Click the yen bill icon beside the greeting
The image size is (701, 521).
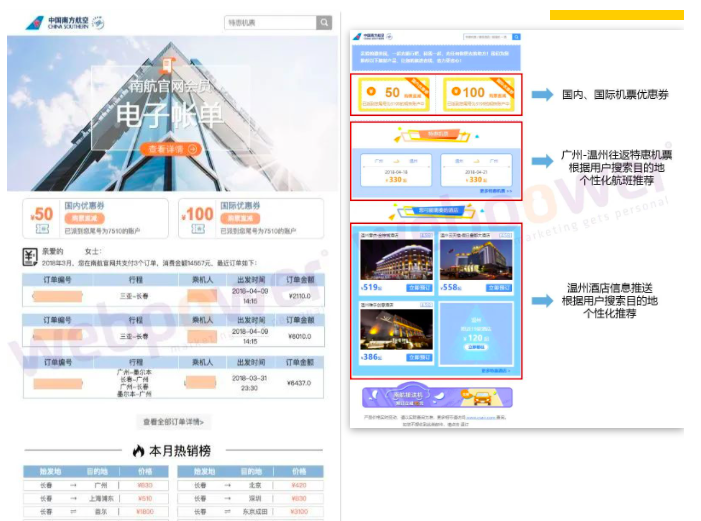30,257
